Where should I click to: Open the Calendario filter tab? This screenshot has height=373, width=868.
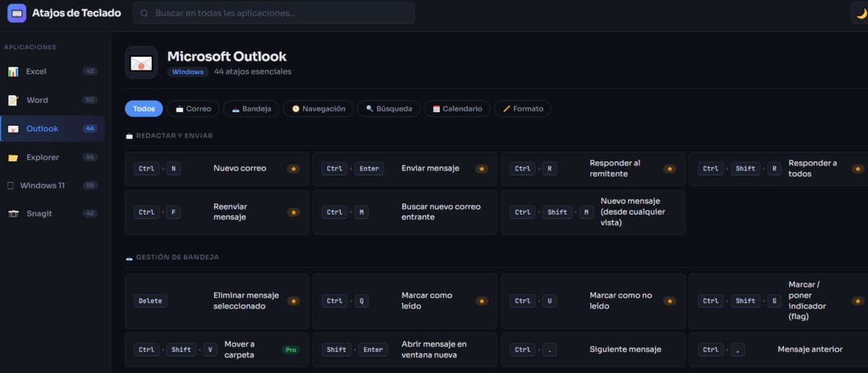[456, 108]
